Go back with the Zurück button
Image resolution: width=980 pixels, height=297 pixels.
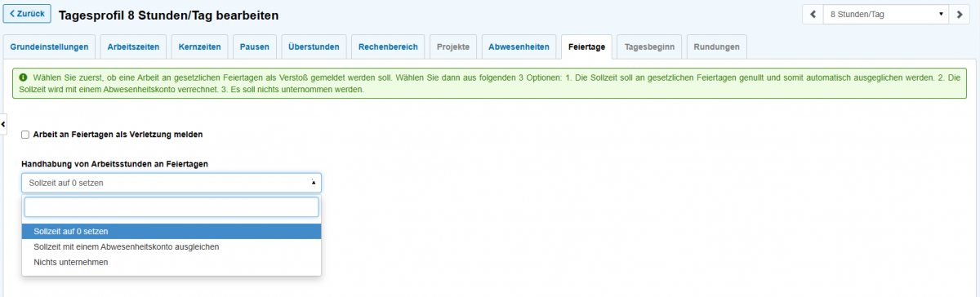click(27, 14)
